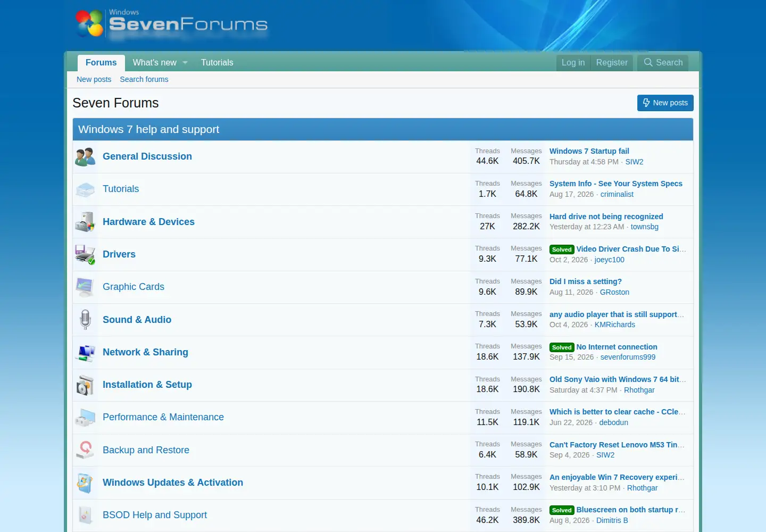Click the Network & Sharing forum icon
Image resolution: width=766 pixels, height=532 pixels.
[x=85, y=352]
